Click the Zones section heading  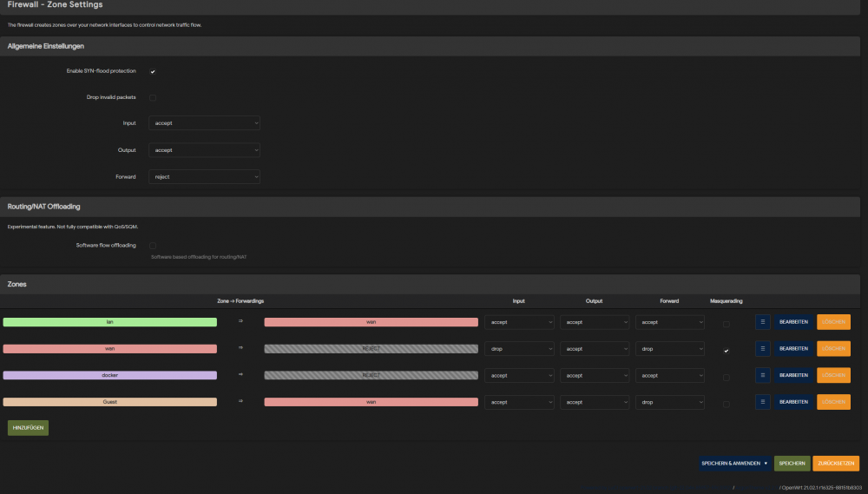click(16, 284)
